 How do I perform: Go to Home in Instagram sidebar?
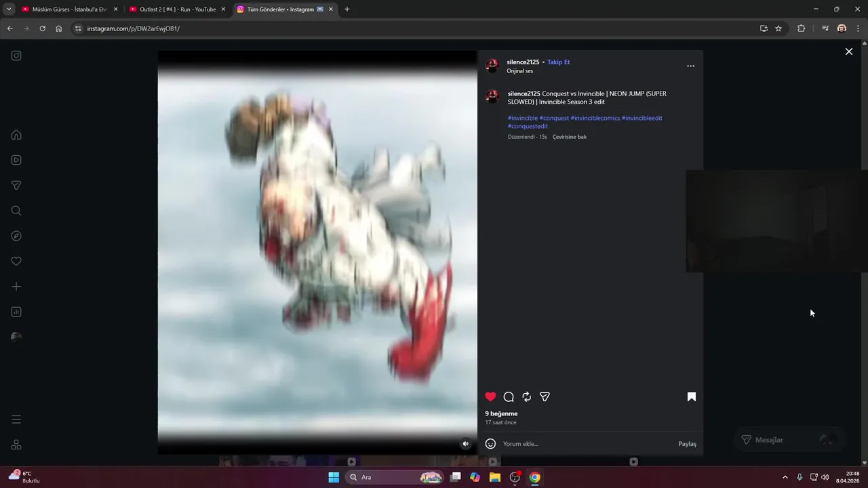[x=16, y=135]
